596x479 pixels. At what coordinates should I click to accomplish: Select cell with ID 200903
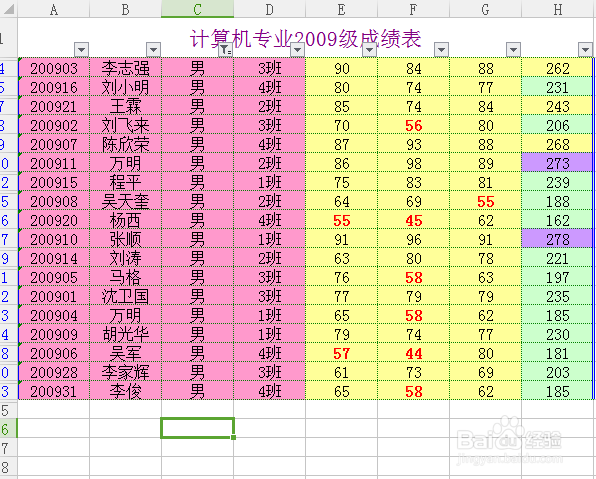pyautogui.click(x=54, y=68)
